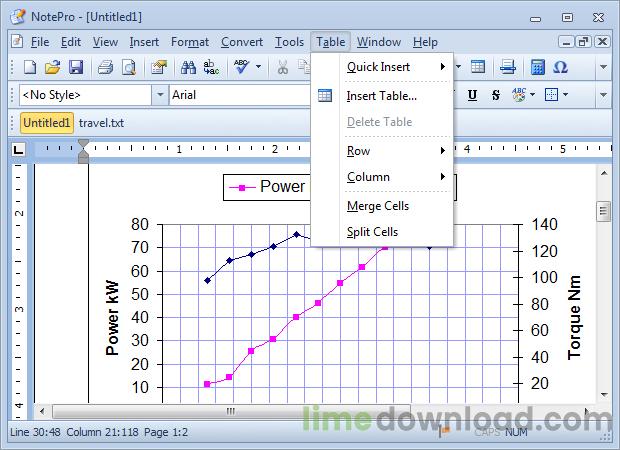This screenshot has width=620, height=450.
Task: Open the Edit menu
Action: [x=71, y=42]
